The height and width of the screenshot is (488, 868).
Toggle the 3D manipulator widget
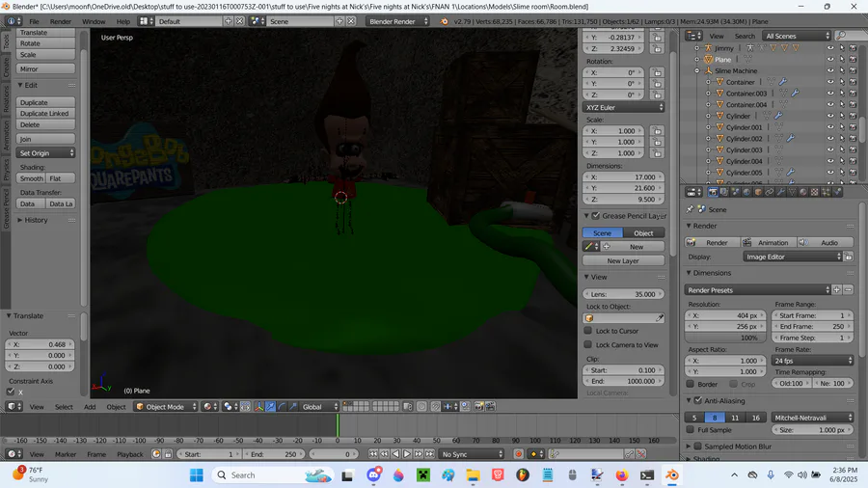pos(259,407)
